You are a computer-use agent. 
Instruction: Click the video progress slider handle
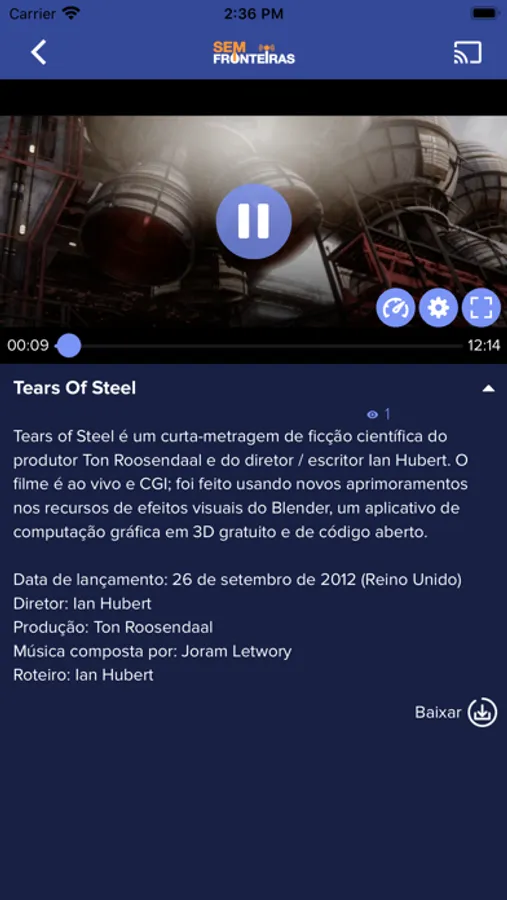(69, 346)
